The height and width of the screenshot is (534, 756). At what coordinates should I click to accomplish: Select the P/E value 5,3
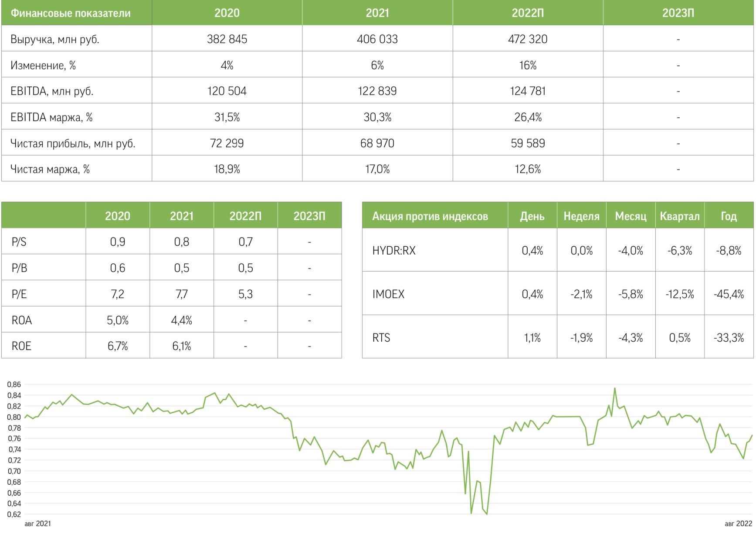coord(246,294)
